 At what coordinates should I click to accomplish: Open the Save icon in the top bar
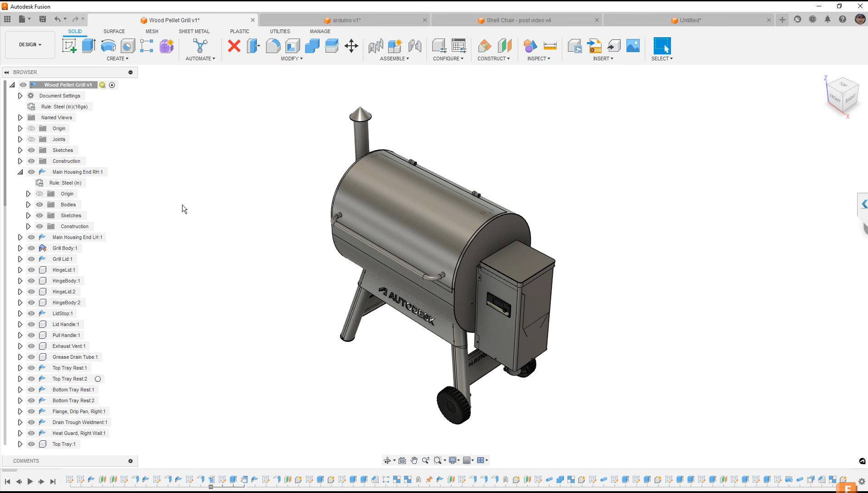(43, 19)
